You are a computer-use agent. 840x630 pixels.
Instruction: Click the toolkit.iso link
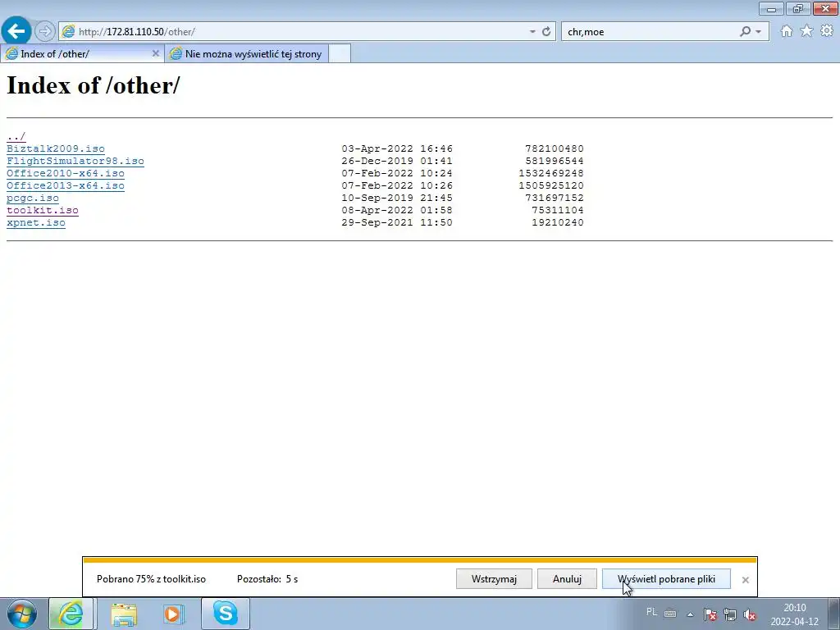click(x=43, y=211)
